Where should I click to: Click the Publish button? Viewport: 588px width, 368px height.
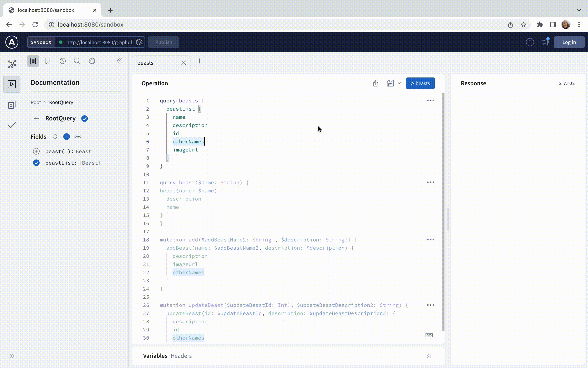pos(164,42)
